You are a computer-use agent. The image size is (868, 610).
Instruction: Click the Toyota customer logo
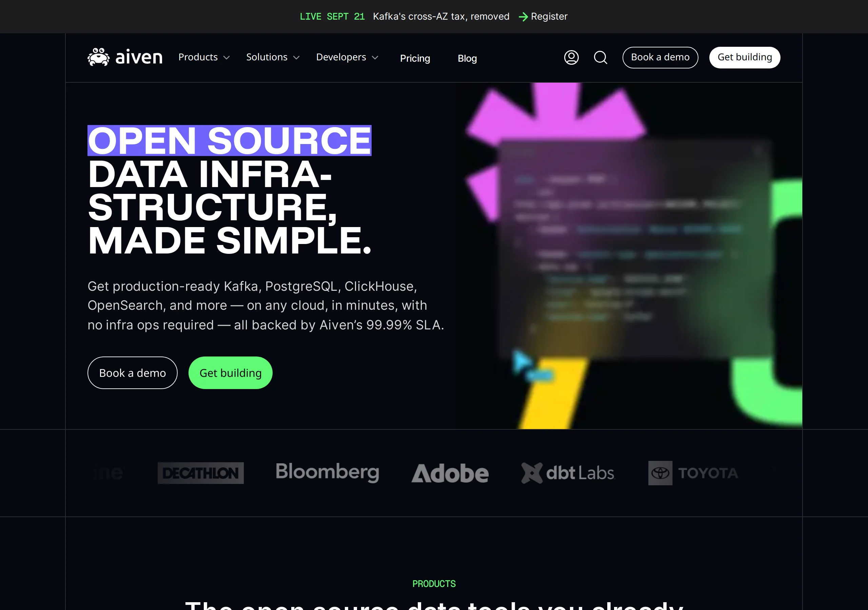pyautogui.click(x=693, y=473)
